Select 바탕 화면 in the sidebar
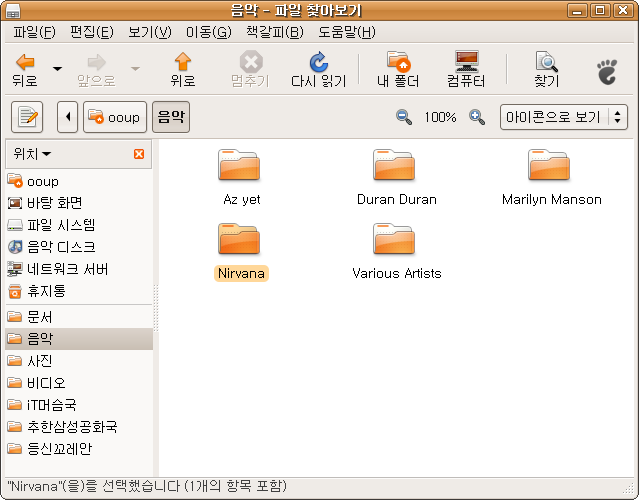 point(79,203)
